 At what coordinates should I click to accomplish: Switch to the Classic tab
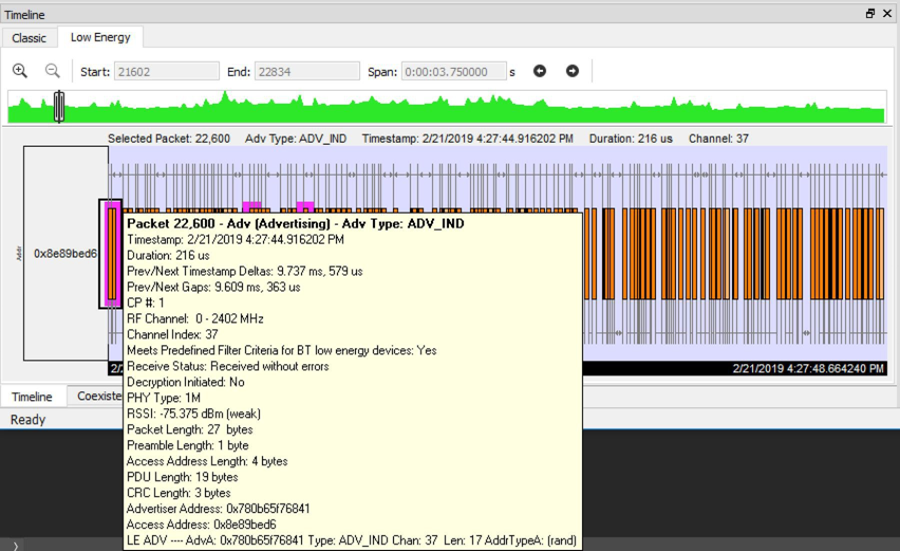pyautogui.click(x=29, y=38)
